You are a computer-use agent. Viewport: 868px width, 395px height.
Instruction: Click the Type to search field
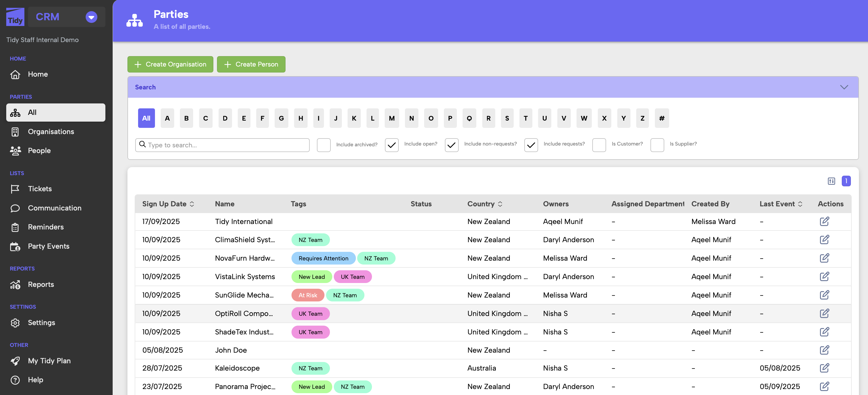coord(226,145)
